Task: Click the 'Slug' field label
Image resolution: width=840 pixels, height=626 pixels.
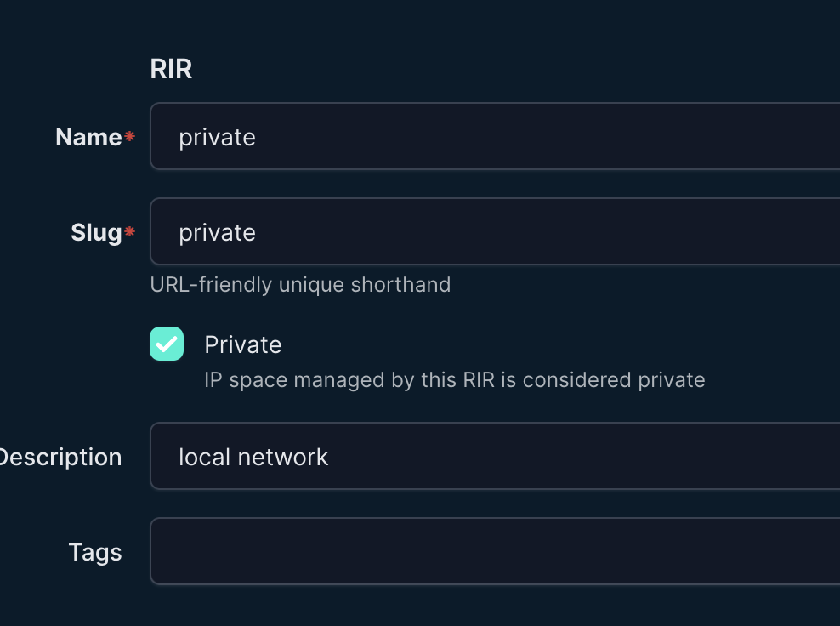Action: pyautogui.click(x=96, y=232)
